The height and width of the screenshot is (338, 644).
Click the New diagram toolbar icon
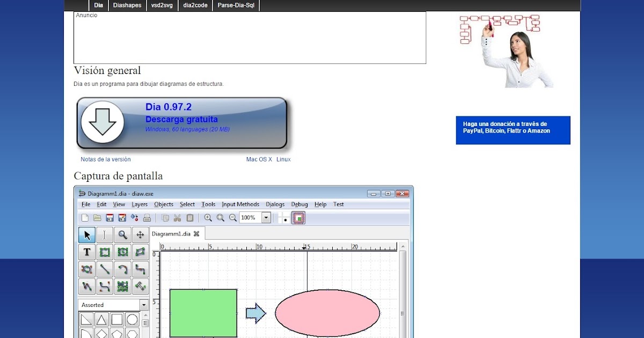click(85, 218)
